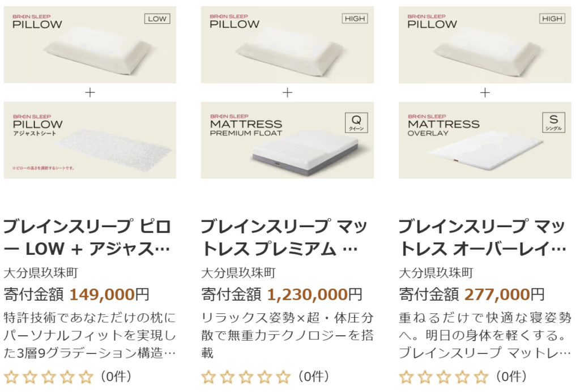Open ブレインスリープ マットレス オーバーレイ title link
This screenshot has height=392, width=580.
[482, 237]
